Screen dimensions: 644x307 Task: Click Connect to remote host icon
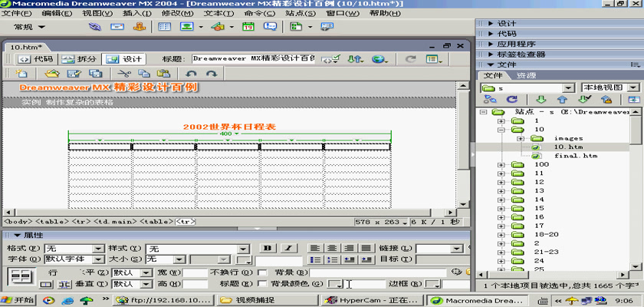tap(490, 99)
